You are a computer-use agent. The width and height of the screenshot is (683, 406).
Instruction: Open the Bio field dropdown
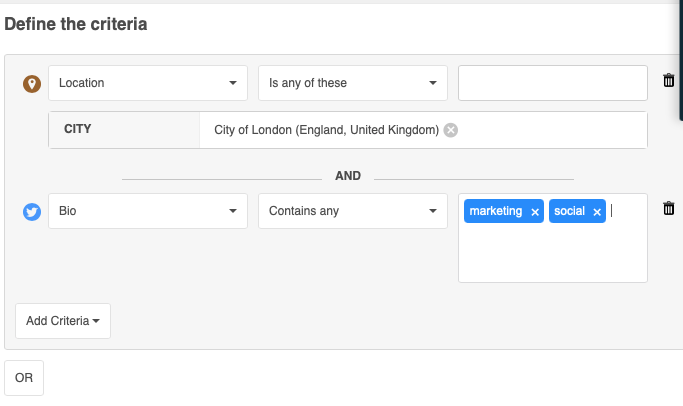click(148, 211)
